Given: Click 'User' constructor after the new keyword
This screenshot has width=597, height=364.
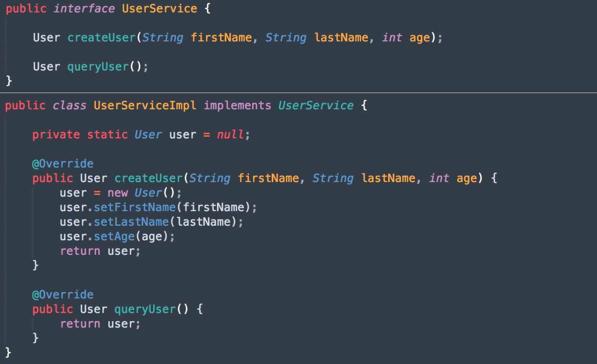Looking at the screenshot, I should (148, 193).
